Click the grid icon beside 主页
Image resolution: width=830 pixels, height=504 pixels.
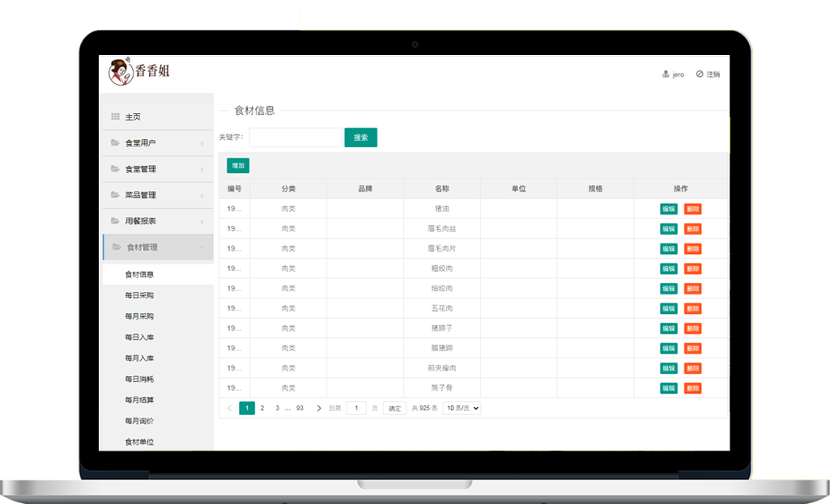tap(115, 116)
